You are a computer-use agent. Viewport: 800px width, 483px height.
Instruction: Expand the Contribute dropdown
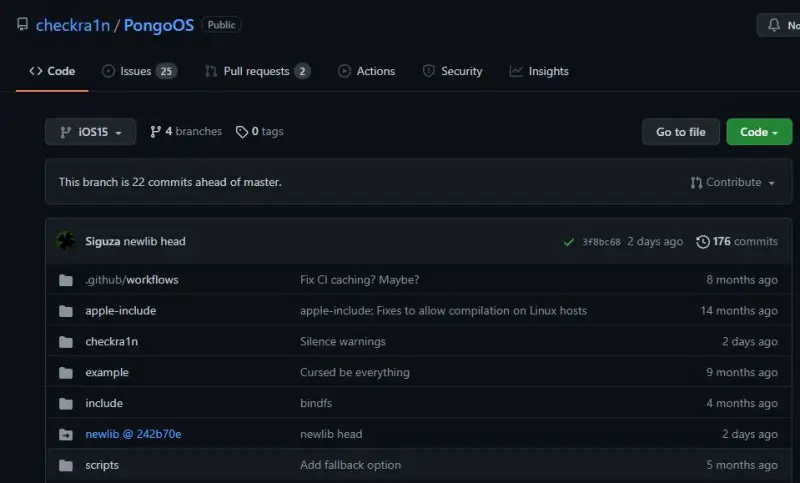click(733, 182)
